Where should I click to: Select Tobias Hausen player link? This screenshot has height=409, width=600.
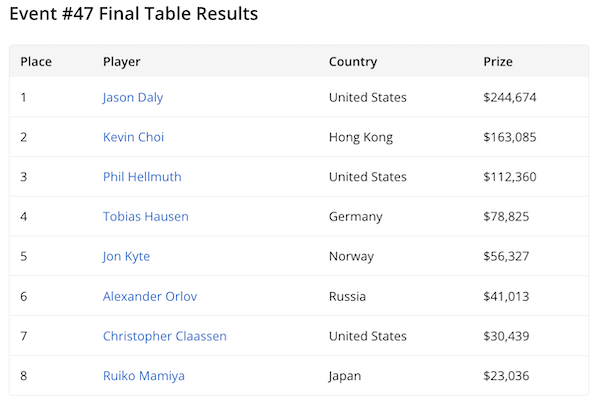coord(145,216)
